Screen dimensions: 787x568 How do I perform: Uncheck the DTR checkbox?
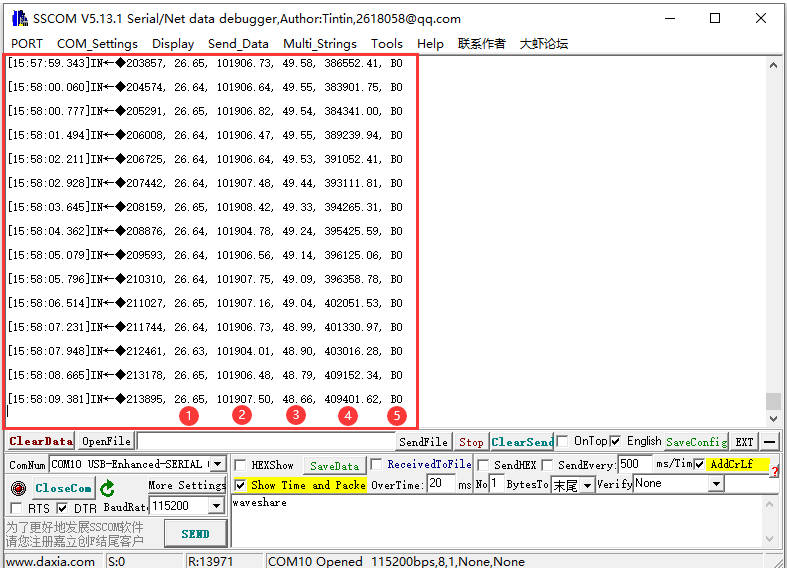(x=62, y=508)
